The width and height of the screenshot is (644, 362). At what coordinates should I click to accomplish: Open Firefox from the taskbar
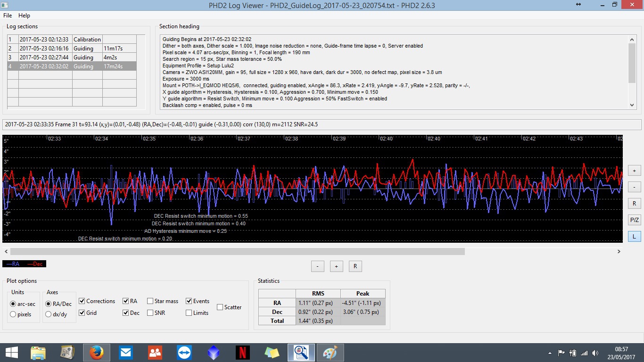(x=97, y=353)
